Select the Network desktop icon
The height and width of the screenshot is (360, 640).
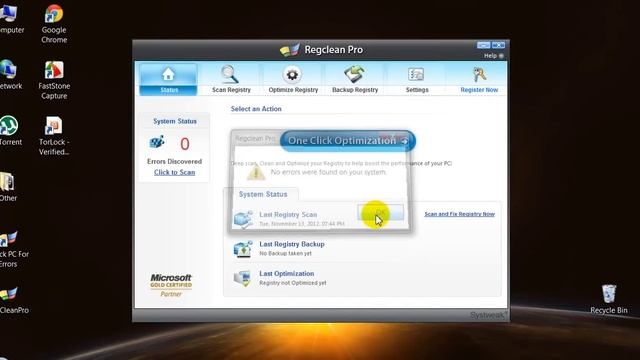point(10,75)
